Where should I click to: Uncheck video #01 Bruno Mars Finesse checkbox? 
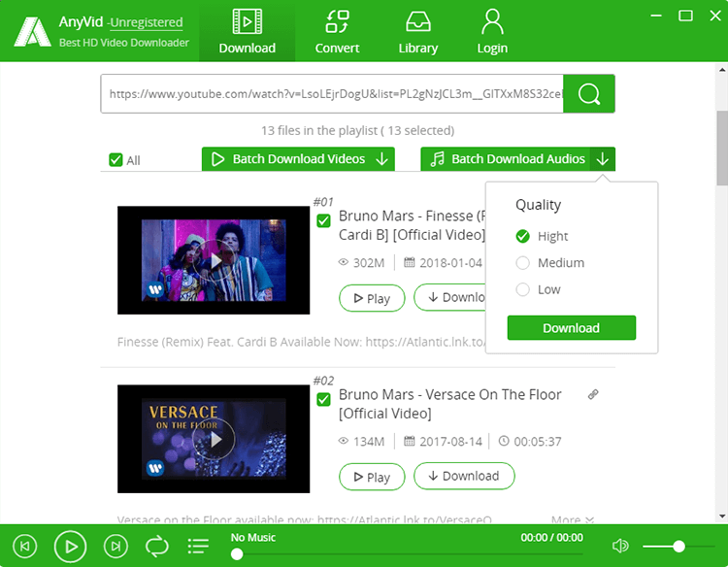pyautogui.click(x=323, y=220)
